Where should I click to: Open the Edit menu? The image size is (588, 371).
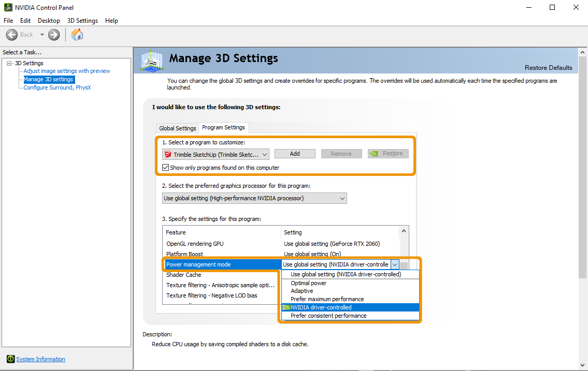[25, 21]
